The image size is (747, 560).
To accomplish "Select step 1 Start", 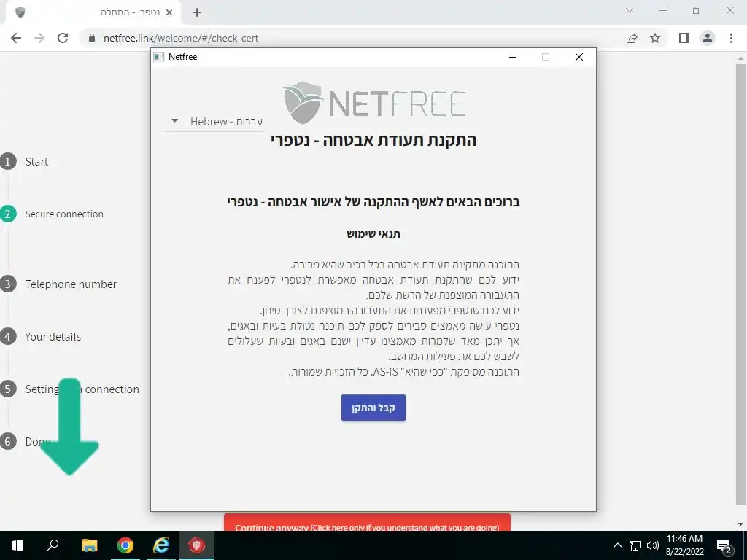I will point(24,161).
